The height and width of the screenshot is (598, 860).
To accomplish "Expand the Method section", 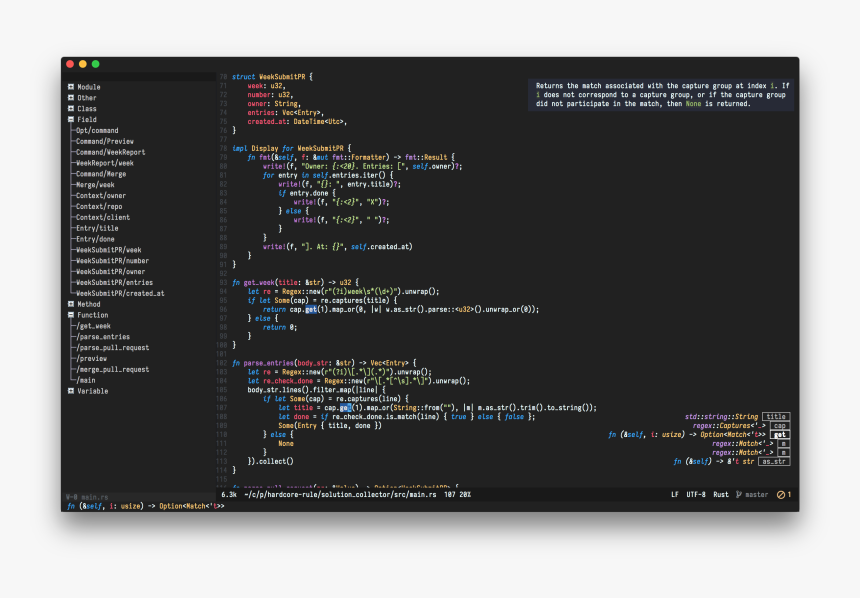I will (70, 304).
